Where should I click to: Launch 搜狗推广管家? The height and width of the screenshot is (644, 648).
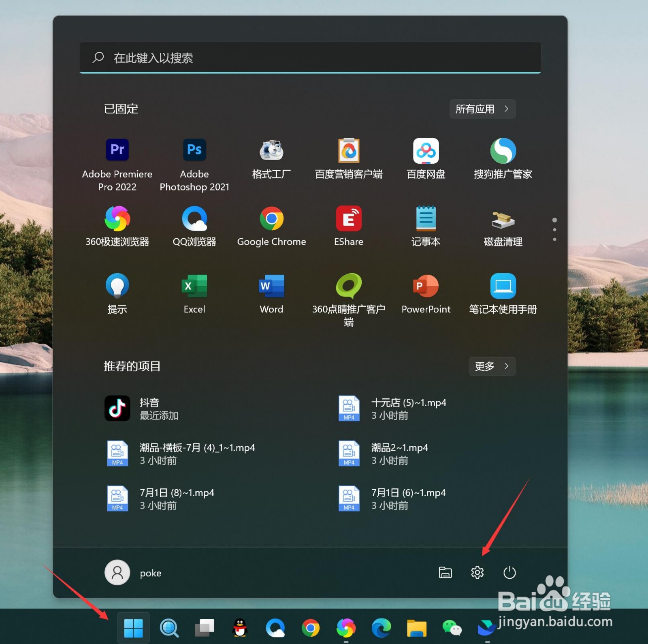click(x=503, y=159)
